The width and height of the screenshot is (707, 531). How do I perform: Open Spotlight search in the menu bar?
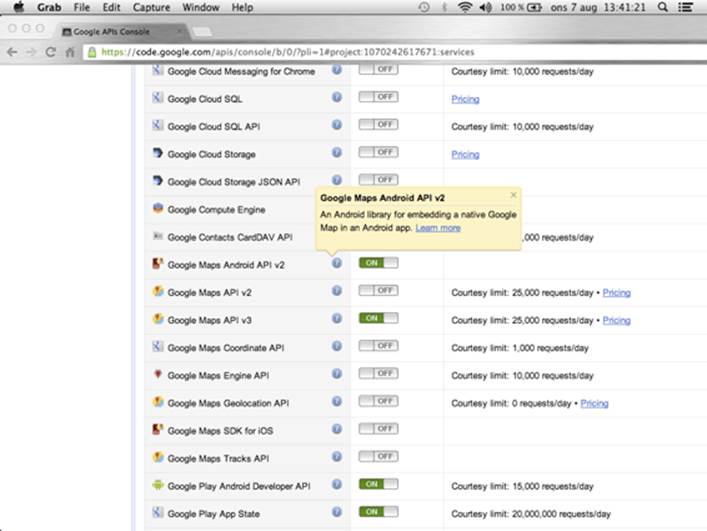click(662, 7)
